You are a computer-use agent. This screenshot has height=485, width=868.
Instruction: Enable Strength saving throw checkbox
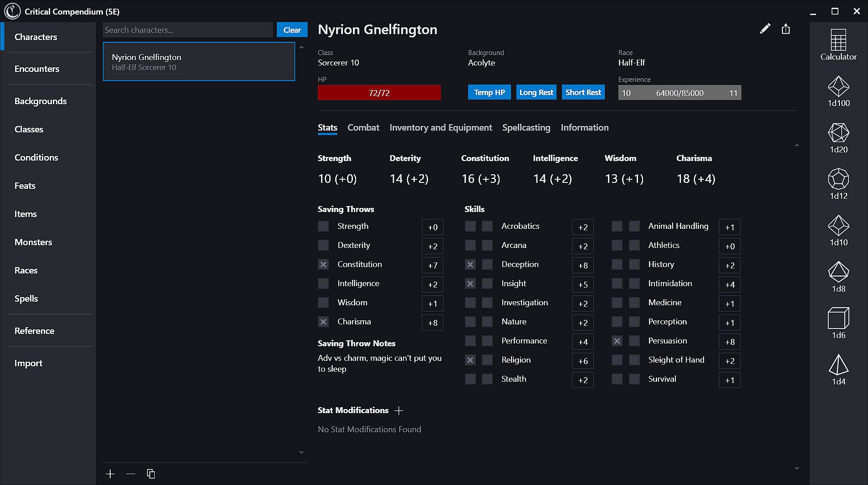point(323,226)
